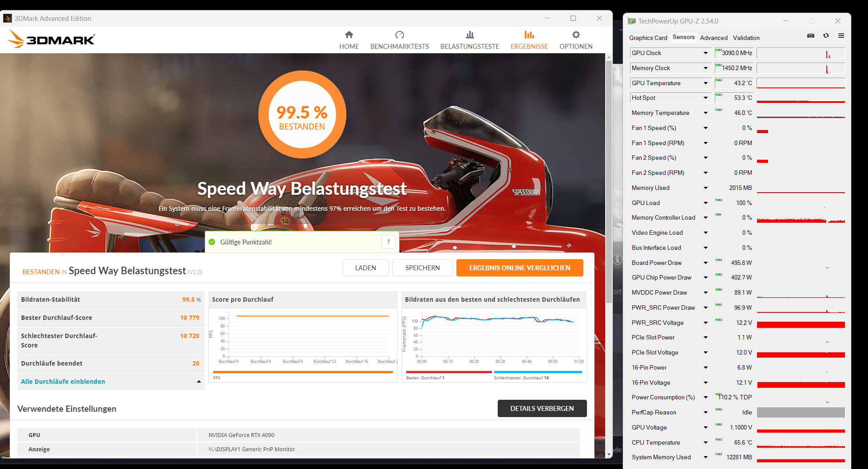Viewport: 868px width, 469px height.
Task: Switch to Sensors tab in GPU-Z
Action: tap(683, 37)
